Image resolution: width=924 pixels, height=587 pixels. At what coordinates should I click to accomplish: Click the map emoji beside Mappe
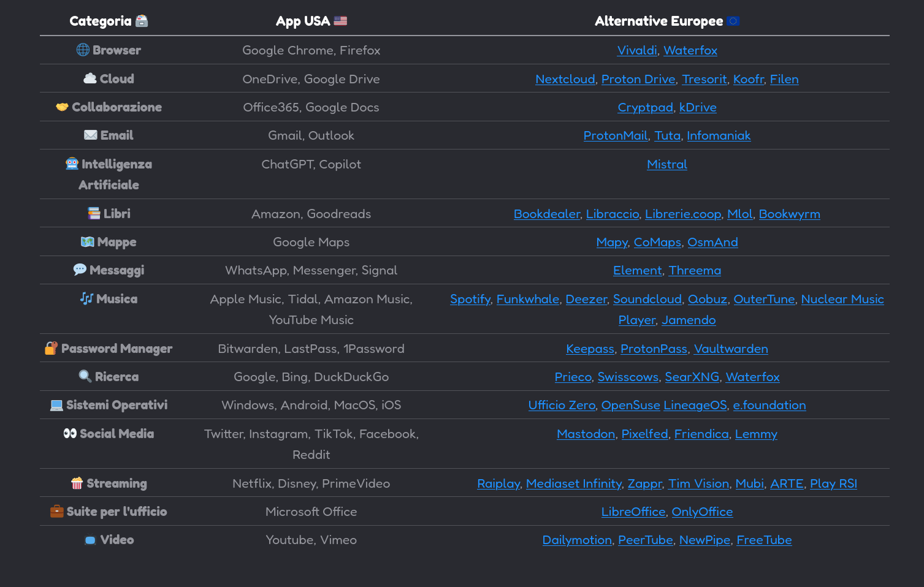88,241
